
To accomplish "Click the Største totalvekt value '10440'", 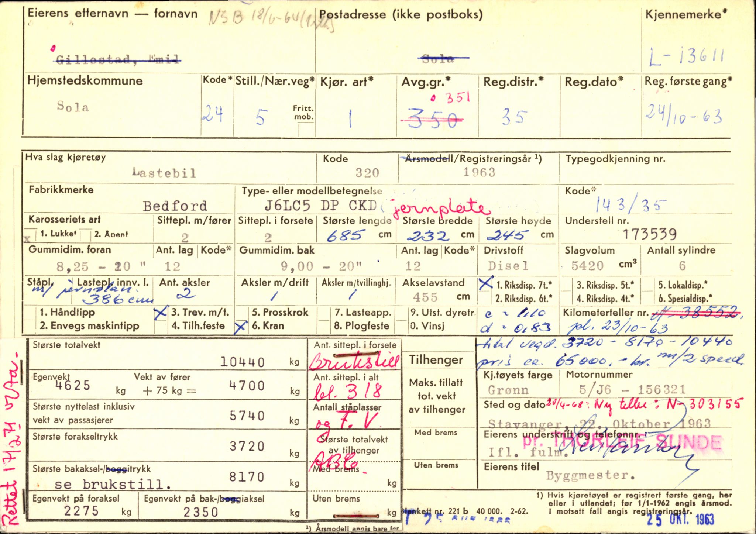I will pyautogui.click(x=243, y=362).
